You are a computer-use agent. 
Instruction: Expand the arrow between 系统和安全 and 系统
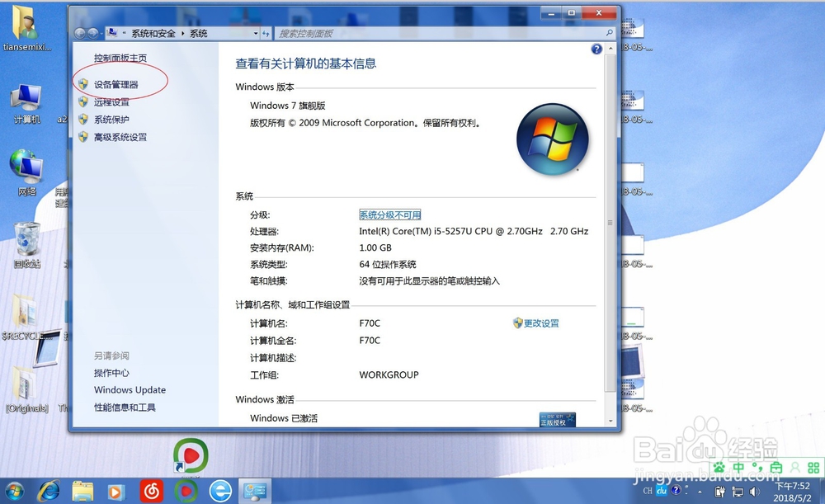click(182, 33)
